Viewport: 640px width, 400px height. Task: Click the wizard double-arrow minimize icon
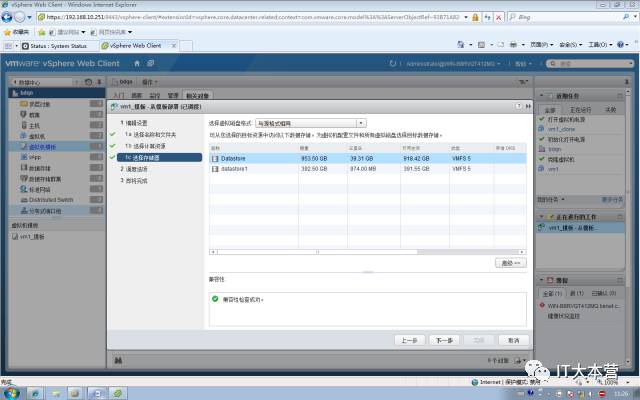coord(528,106)
